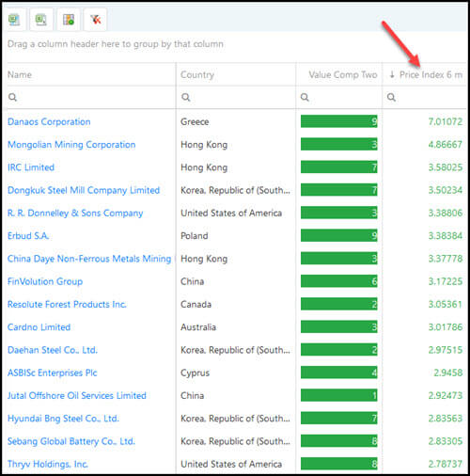Click the Value Comp Two filter search icon
The image size is (470, 476).
[x=305, y=97]
